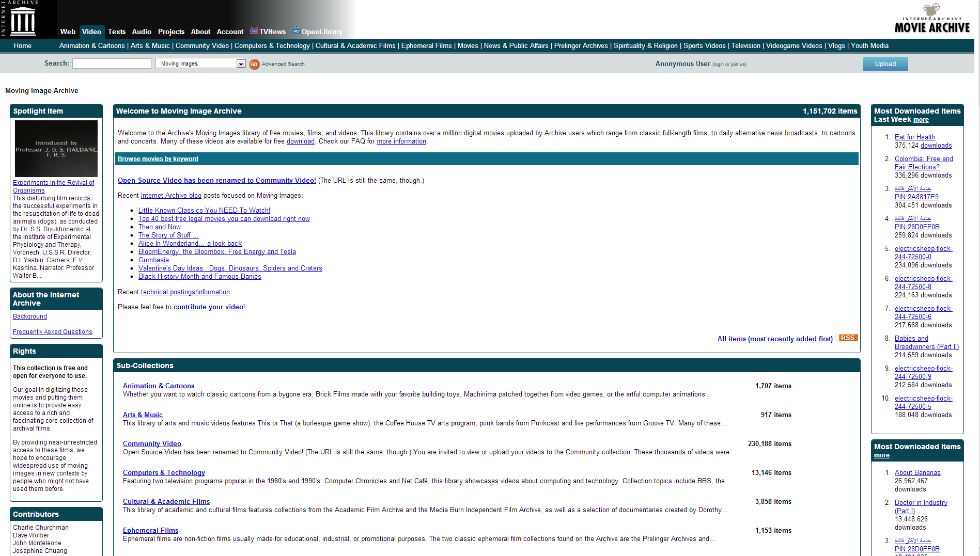The width and height of the screenshot is (980, 556).
Task: Switch to the Audio tab
Action: 142,31
